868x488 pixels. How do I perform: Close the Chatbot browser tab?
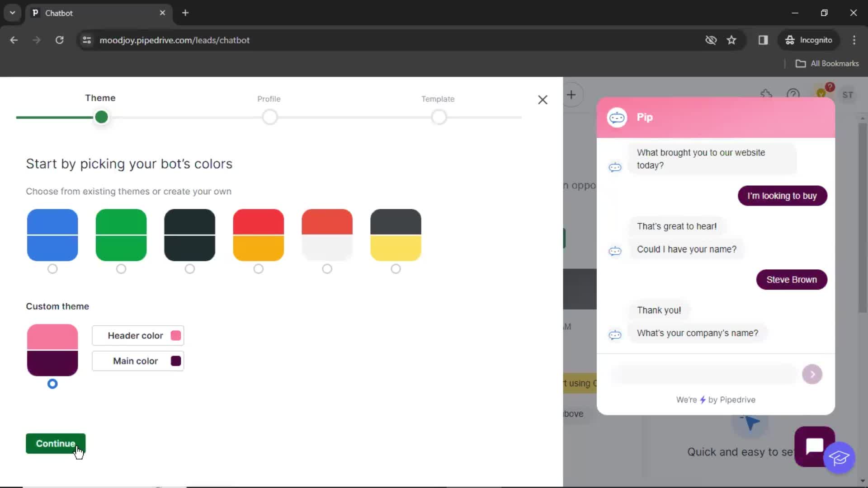tap(162, 13)
